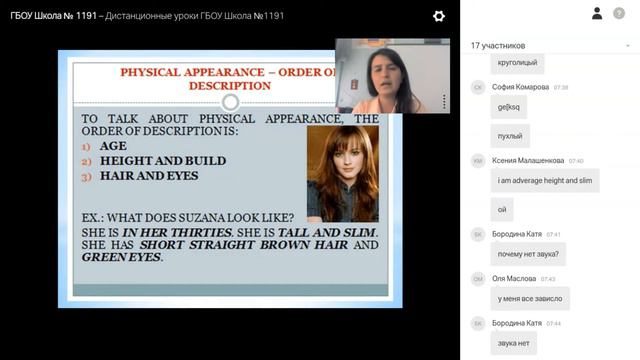Click the ГБОУ Школа № 1191 title
Screen dimensions: 640x360
pos(53,16)
